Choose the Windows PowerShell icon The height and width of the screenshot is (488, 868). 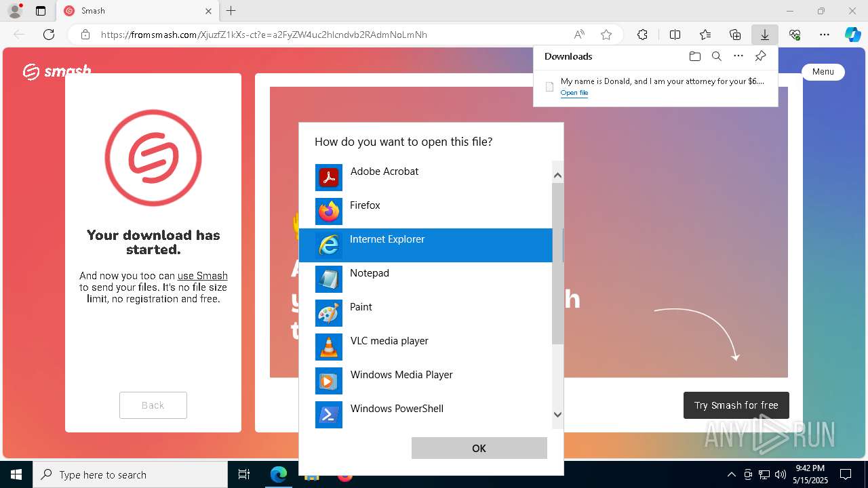pos(329,415)
